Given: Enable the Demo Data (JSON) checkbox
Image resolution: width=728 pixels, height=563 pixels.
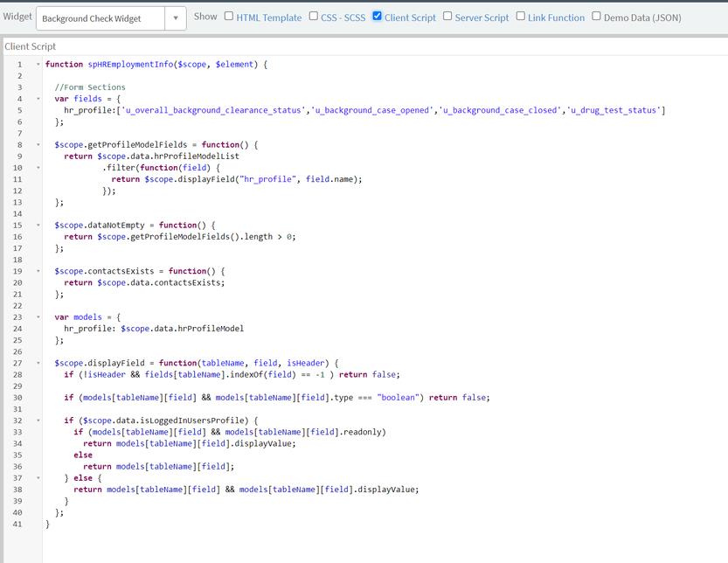Looking at the screenshot, I should point(596,17).
